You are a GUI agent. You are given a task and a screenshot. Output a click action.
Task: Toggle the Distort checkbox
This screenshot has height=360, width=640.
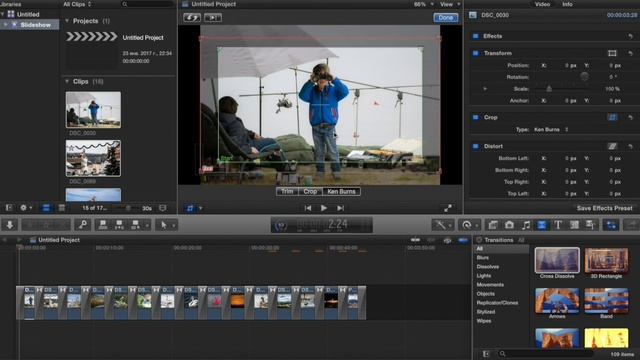coord(476,146)
